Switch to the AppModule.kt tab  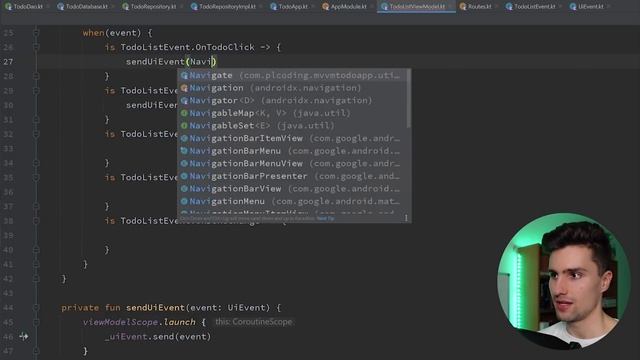click(344, 7)
